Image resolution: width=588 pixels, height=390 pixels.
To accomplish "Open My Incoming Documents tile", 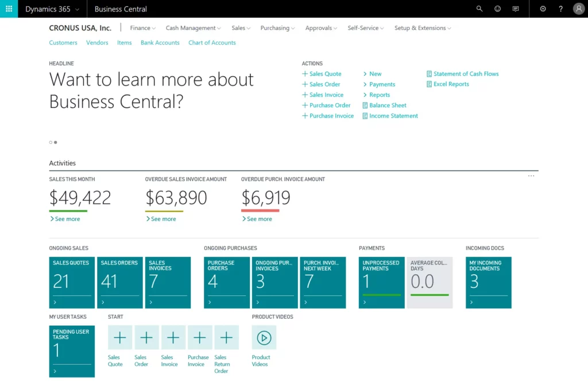I will tap(488, 283).
